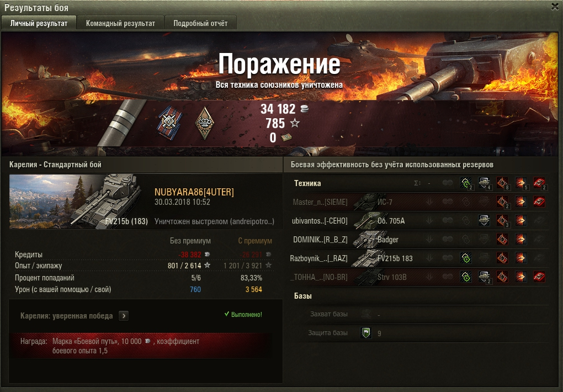The width and height of the screenshot is (563, 392).
Task: Click the kills icon in Техника header
Action: tap(539, 183)
